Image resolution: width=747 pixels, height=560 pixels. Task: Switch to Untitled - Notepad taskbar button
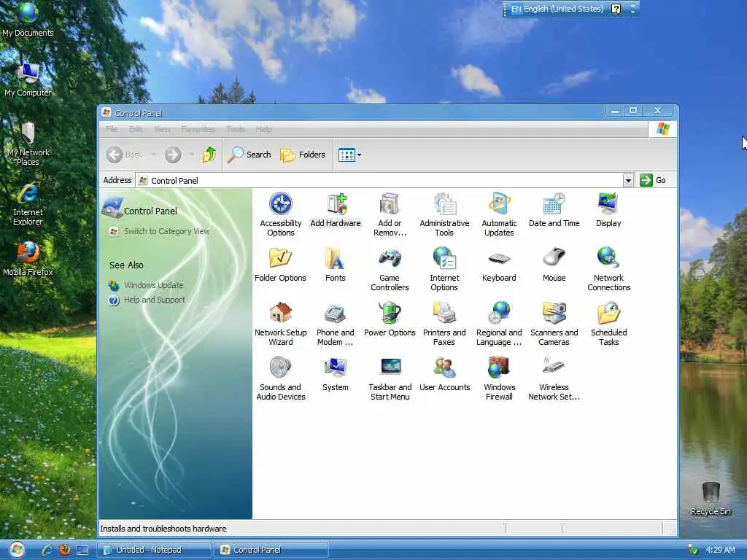(154, 550)
